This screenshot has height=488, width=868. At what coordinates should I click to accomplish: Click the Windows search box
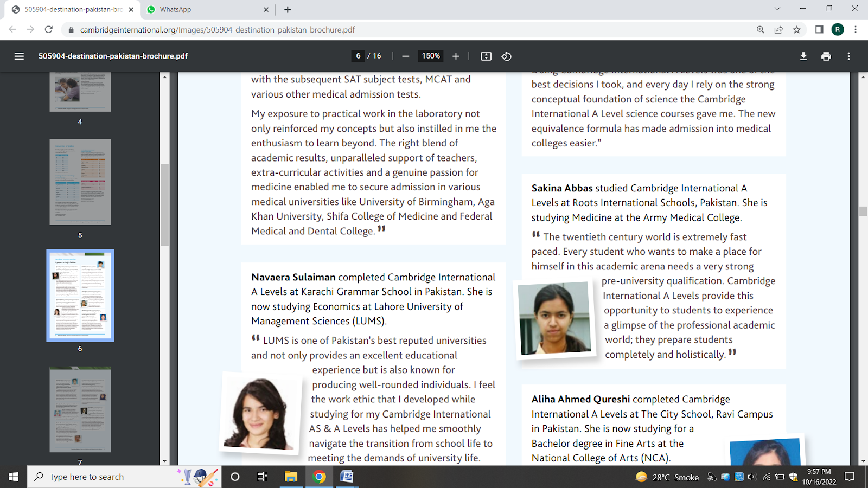(x=124, y=477)
